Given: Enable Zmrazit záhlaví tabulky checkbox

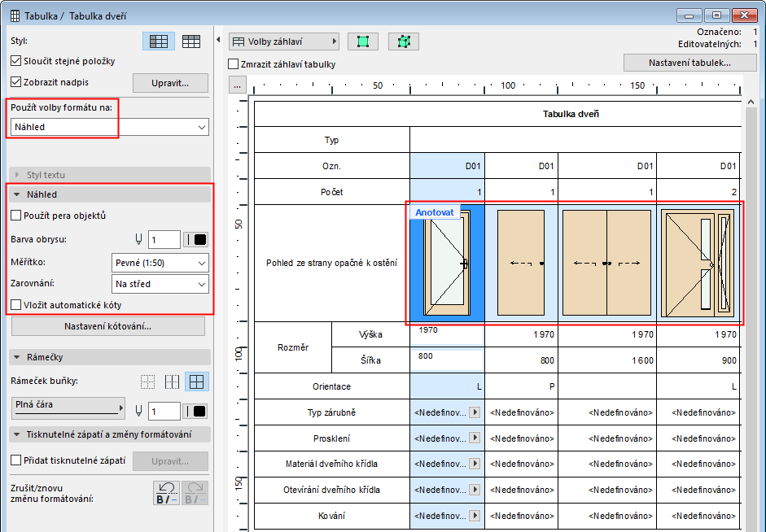Looking at the screenshot, I should [234, 64].
